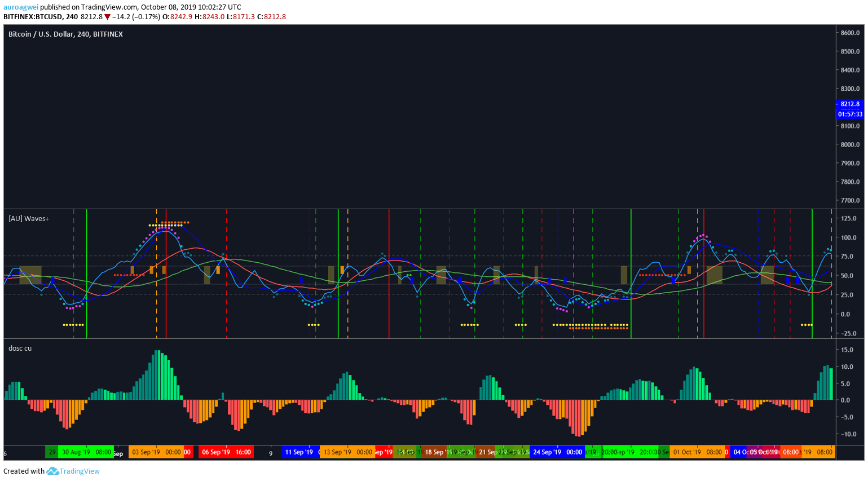The height and width of the screenshot is (481, 868).
Task: Click -25.0 on the Waves+ scale
Action: (x=848, y=334)
